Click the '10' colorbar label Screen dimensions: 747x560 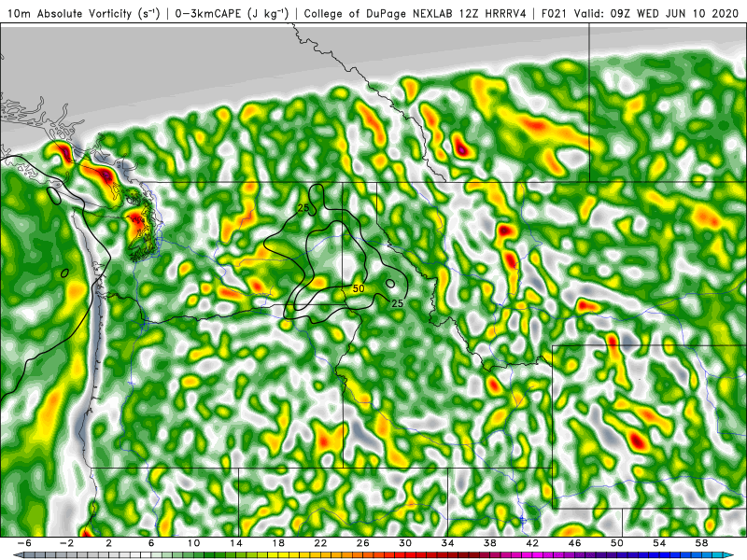pyautogui.click(x=193, y=543)
